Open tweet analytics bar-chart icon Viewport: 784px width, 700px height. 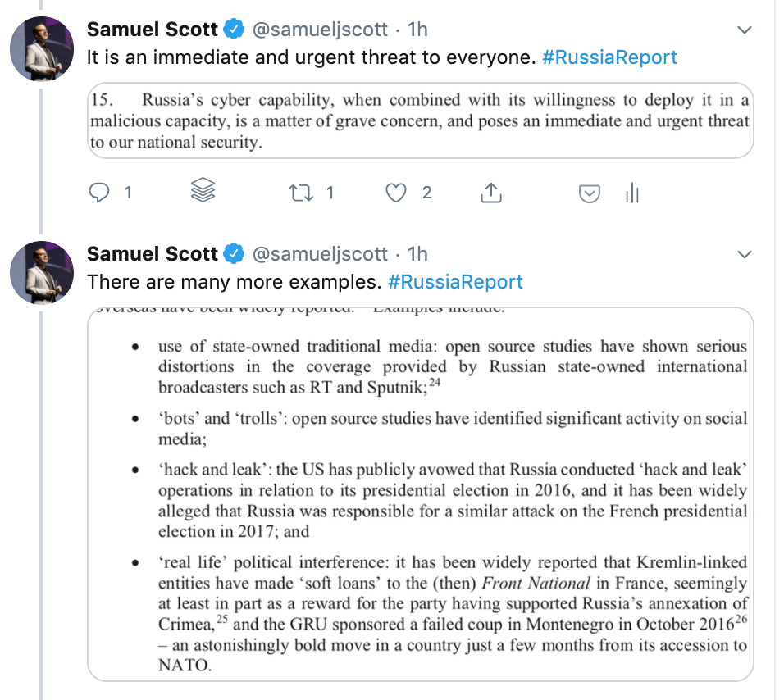tap(632, 193)
